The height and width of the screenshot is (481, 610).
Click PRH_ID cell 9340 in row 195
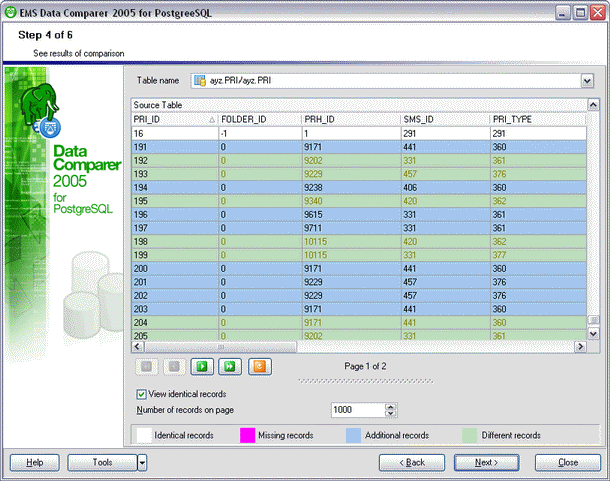(351, 201)
